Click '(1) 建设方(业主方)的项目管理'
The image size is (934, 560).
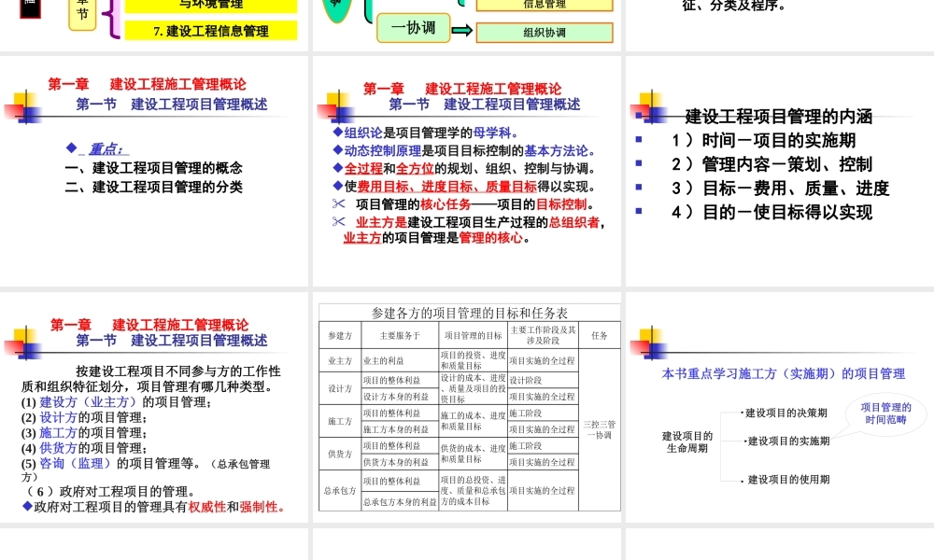(116, 401)
